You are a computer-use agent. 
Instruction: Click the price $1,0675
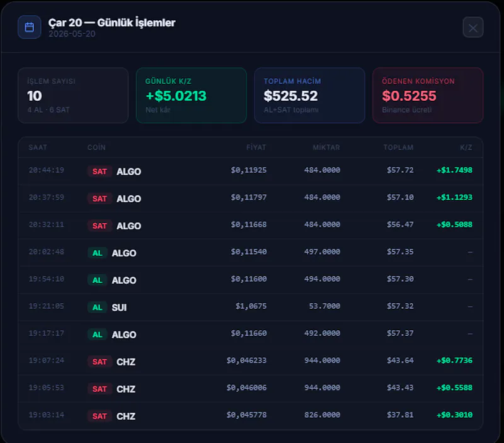pyautogui.click(x=251, y=306)
